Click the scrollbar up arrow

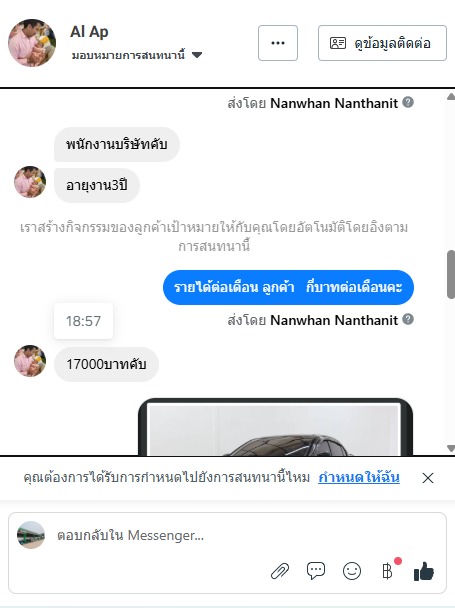click(451, 97)
